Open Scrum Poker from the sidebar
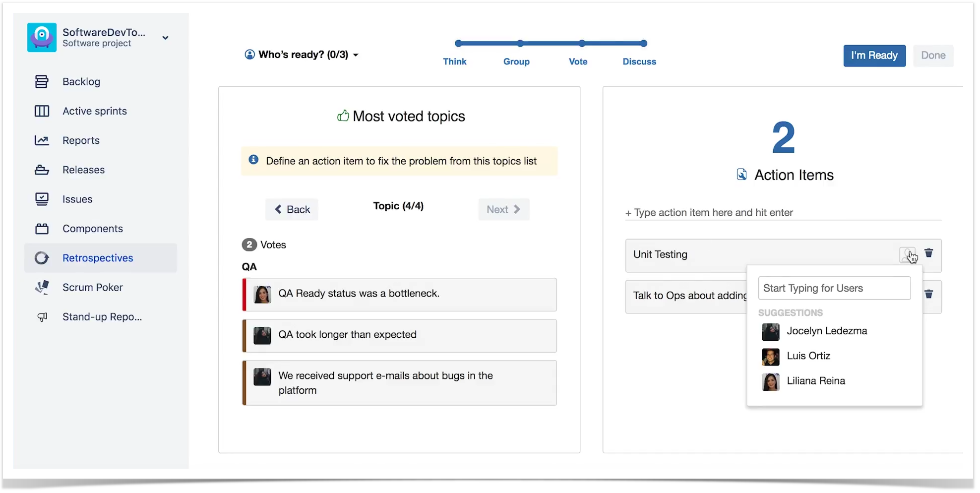Viewport: 980px width, 493px height. [92, 288]
